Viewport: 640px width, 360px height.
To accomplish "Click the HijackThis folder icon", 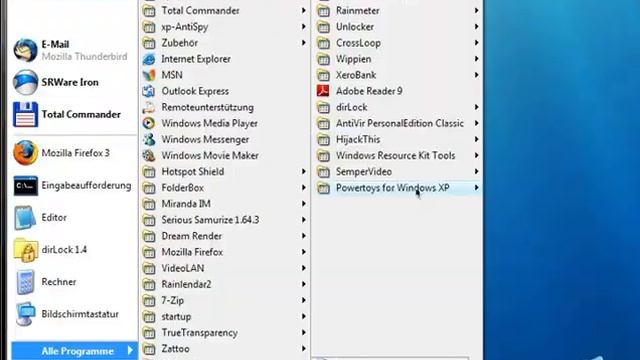I will 323,140.
